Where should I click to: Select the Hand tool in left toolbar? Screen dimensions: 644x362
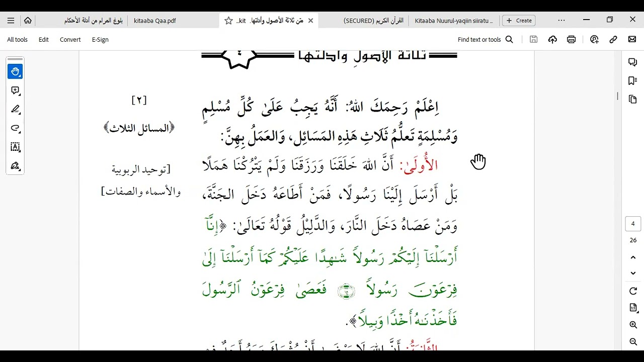[15, 71]
